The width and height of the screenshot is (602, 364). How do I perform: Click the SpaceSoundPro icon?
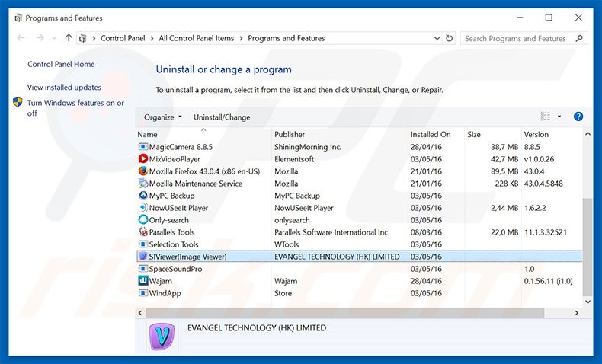(142, 269)
